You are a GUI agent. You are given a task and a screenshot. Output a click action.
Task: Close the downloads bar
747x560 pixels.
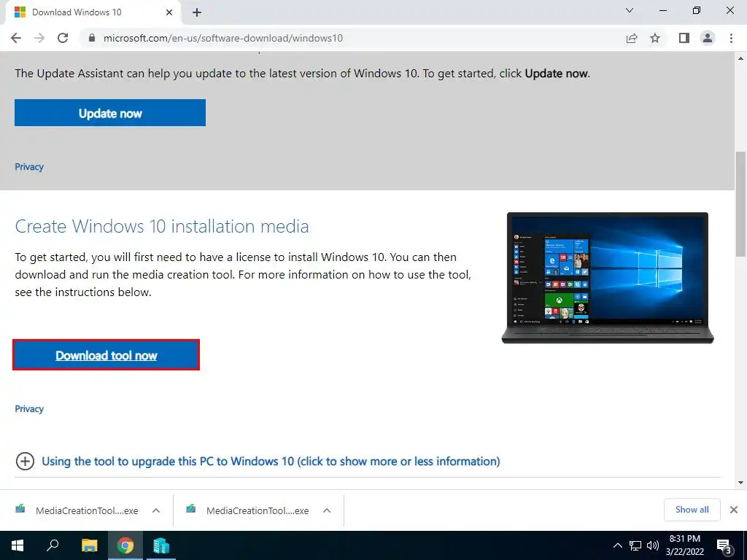734,510
